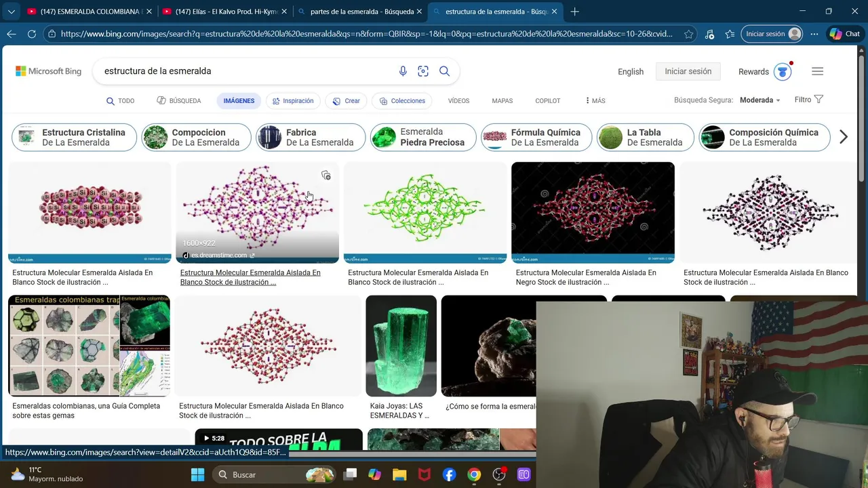Image resolution: width=868 pixels, height=488 pixels.
Task: Add page to favorites star icon
Action: coord(689,34)
